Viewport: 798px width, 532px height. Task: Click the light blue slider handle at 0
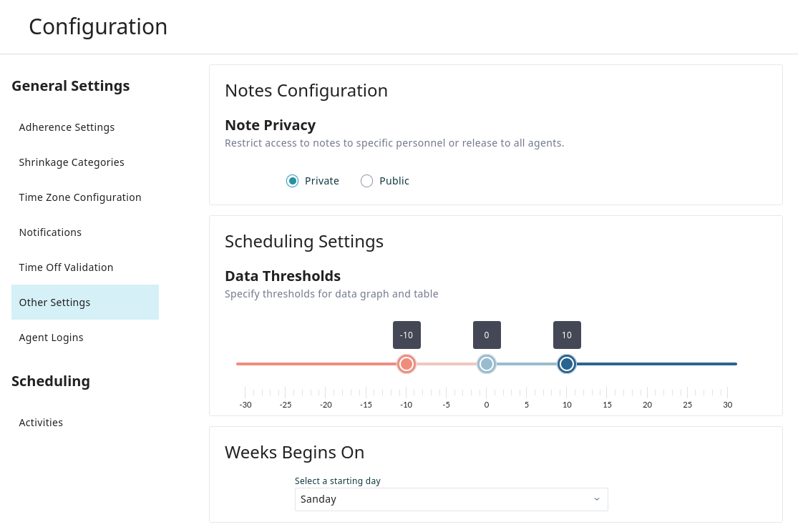tap(487, 364)
